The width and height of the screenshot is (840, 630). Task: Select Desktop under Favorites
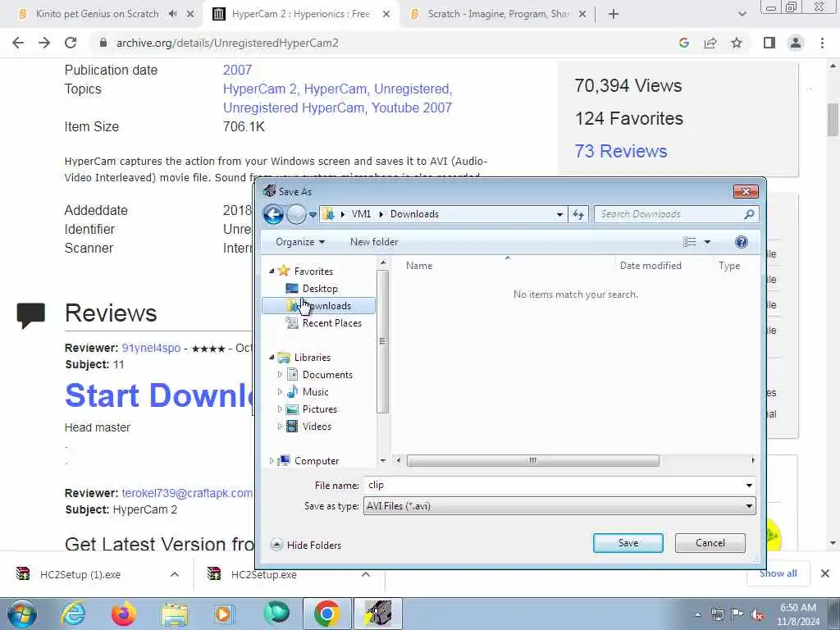pyautogui.click(x=320, y=289)
